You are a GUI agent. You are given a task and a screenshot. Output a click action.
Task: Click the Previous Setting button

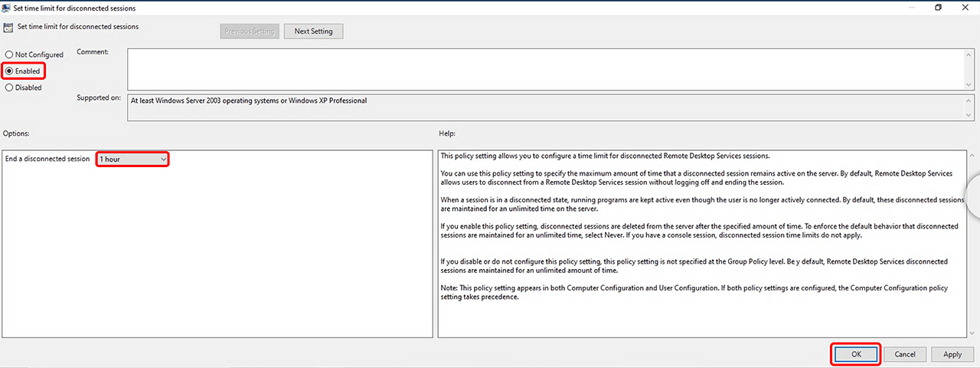pos(249,31)
